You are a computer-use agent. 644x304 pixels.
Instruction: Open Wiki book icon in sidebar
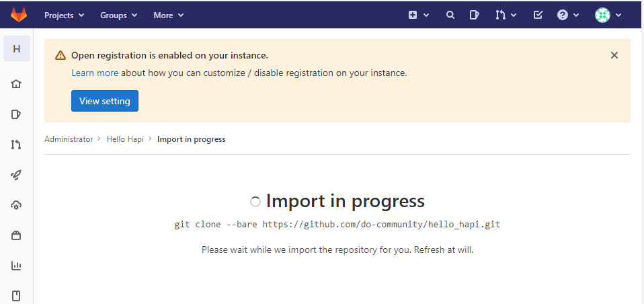16,296
